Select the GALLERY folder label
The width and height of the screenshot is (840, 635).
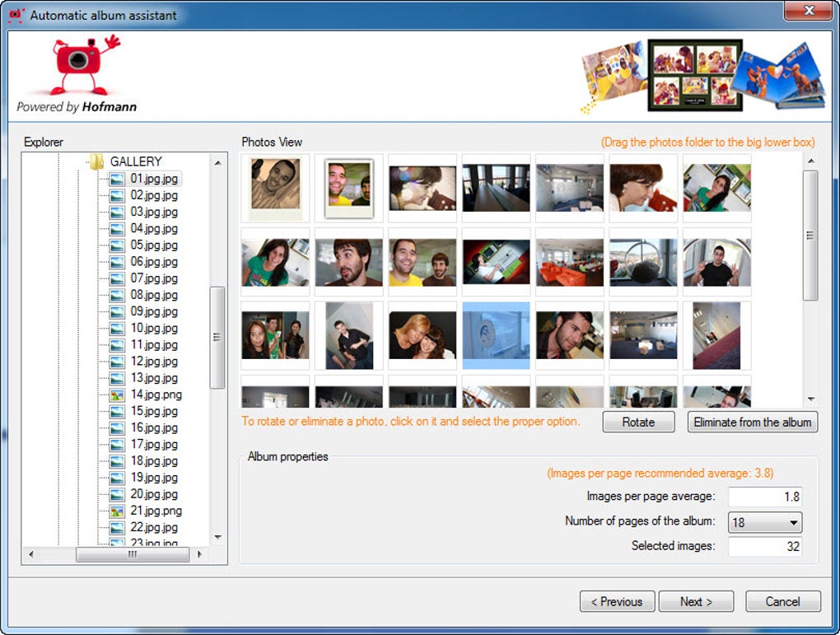(136, 161)
